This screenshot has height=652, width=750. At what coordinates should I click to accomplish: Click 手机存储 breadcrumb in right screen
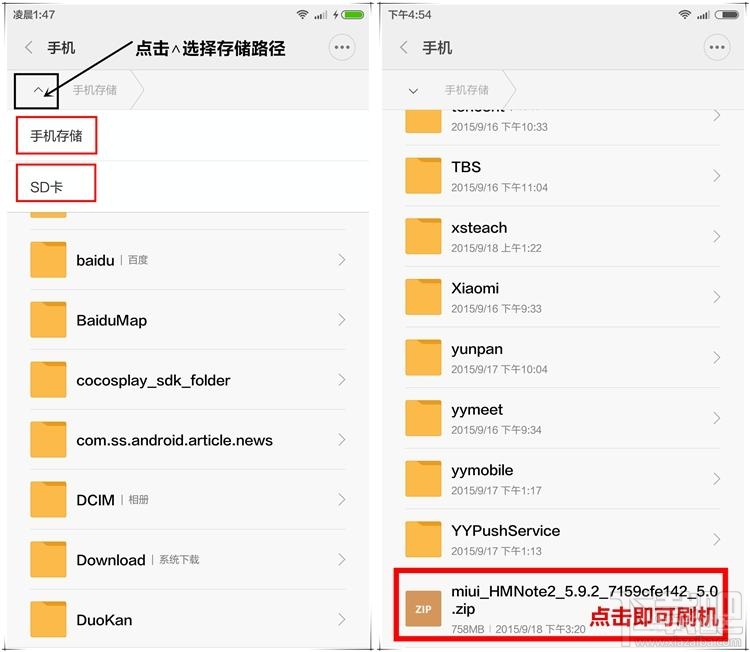466,90
